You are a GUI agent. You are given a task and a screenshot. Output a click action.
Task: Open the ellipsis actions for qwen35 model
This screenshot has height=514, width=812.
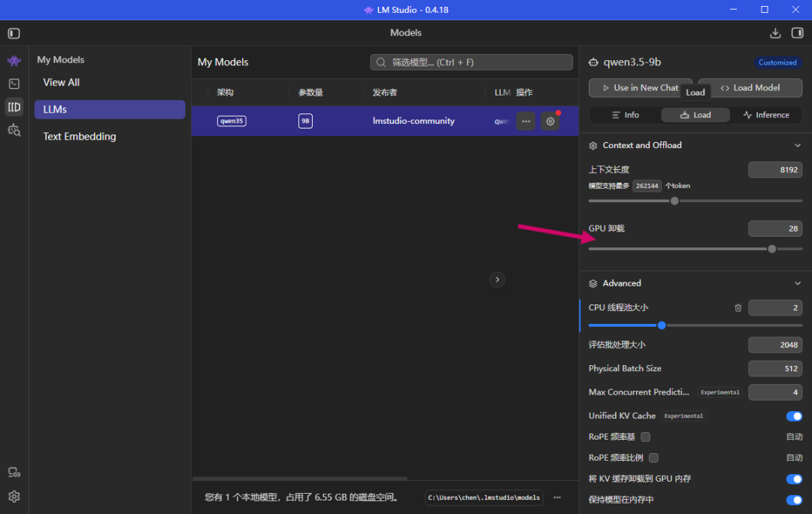click(526, 121)
